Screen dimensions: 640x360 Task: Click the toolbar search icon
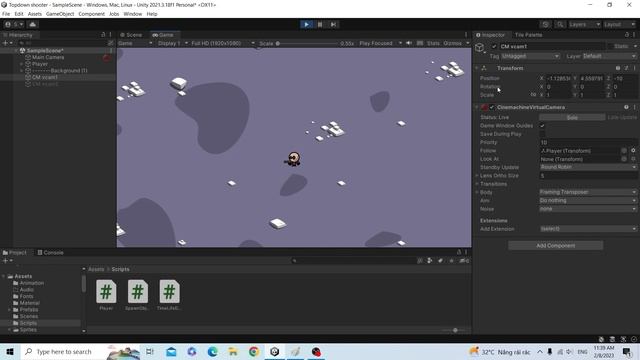pos(560,24)
